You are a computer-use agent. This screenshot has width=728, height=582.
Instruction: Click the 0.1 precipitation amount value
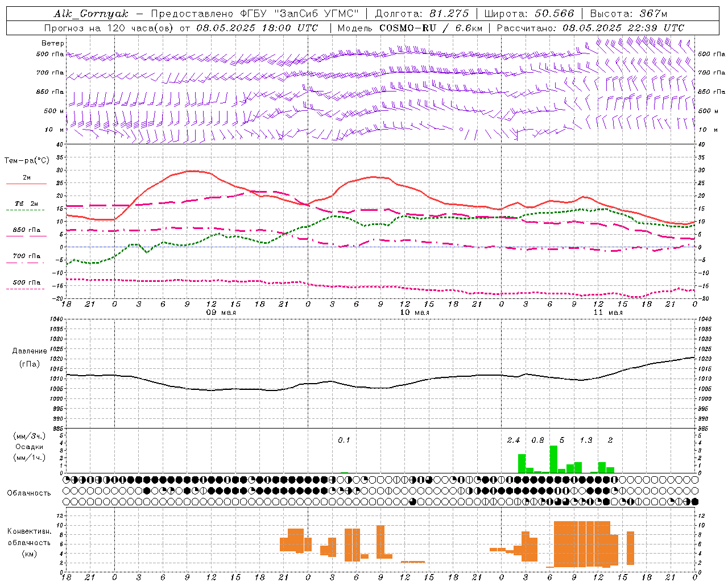[344, 440]
